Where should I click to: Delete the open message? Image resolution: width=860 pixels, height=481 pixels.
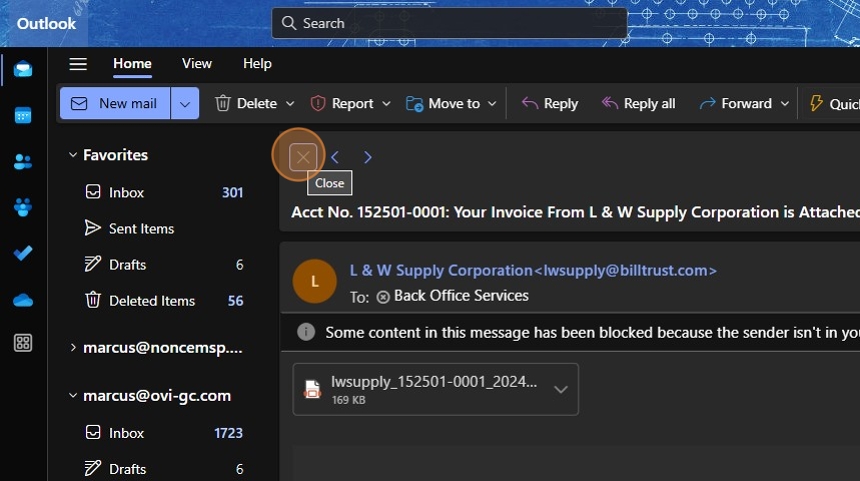246,103
